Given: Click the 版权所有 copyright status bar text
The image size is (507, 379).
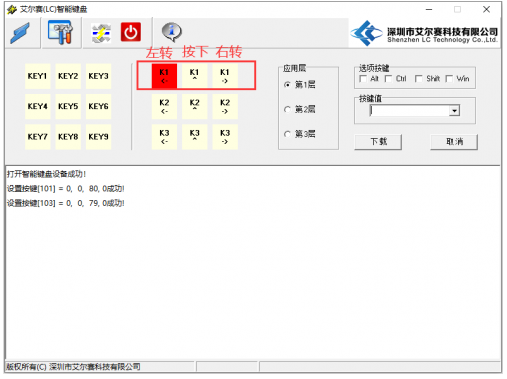Looking at the screenshot, I should (73, 367).
